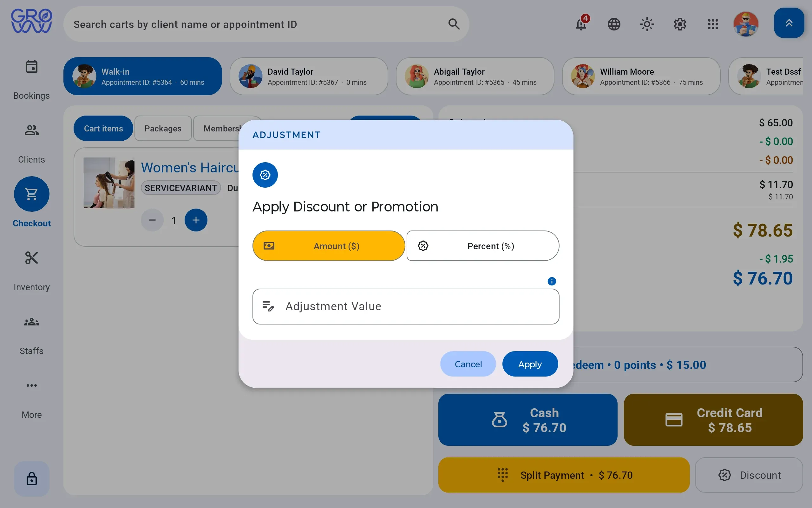
Task: Open More options in sidebar
Action: [x=31, y=399]
